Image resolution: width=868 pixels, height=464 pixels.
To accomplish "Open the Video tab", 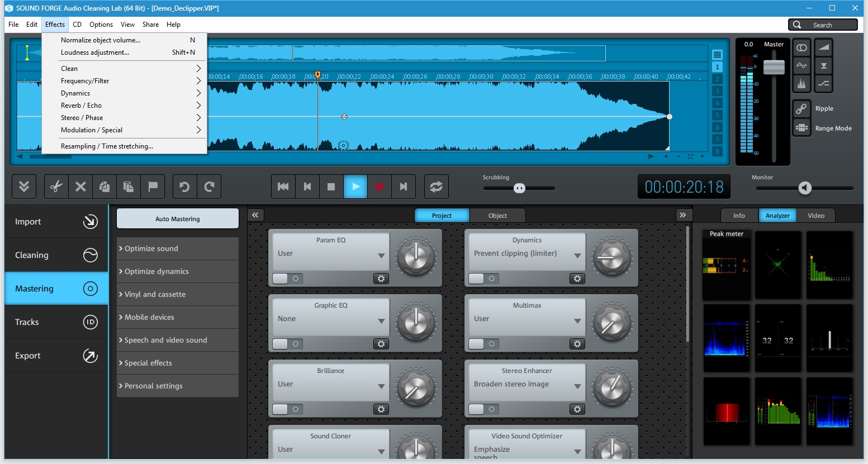I will point(816,216).
